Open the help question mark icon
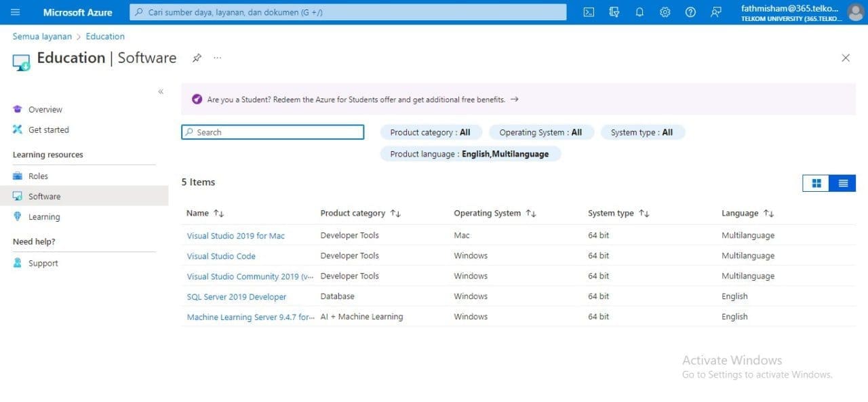Screen dimensions: 868x402 pos(690,12)
